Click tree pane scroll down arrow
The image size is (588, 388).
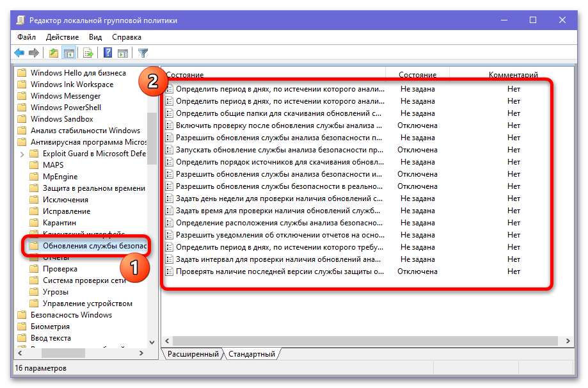(152, 342)
